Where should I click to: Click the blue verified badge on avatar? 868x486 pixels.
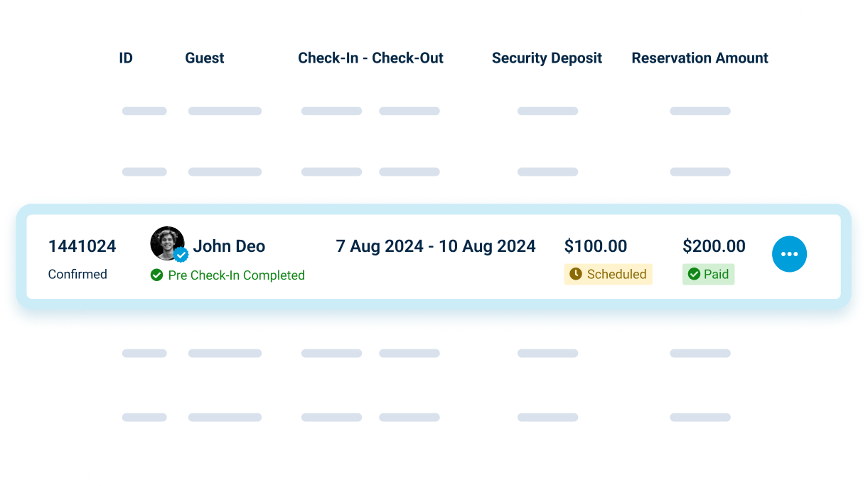(x=181, y=255)
